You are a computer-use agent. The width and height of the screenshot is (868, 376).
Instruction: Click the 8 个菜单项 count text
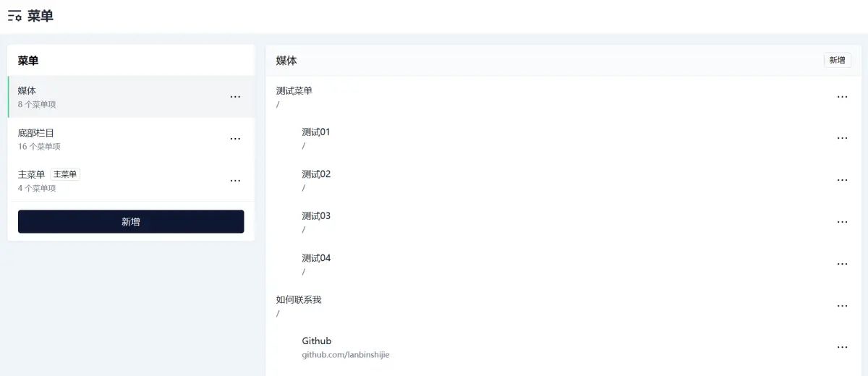coord(37,104)
